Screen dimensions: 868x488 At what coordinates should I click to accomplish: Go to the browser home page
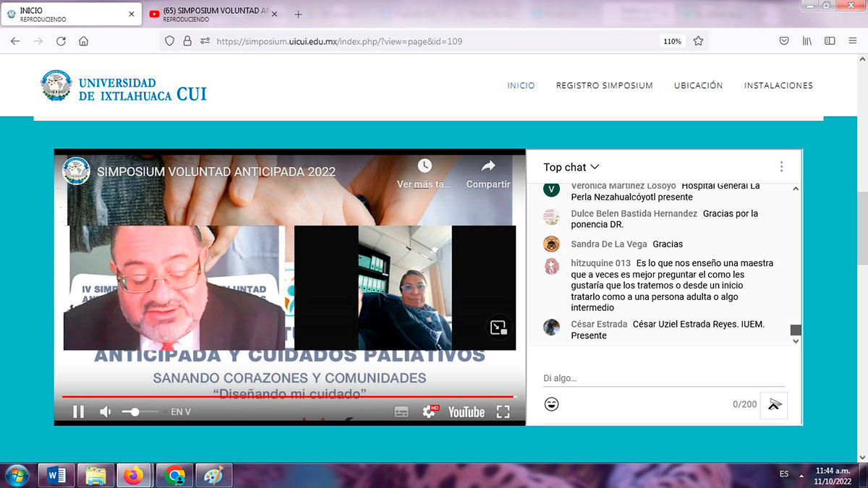coord(84,41)
